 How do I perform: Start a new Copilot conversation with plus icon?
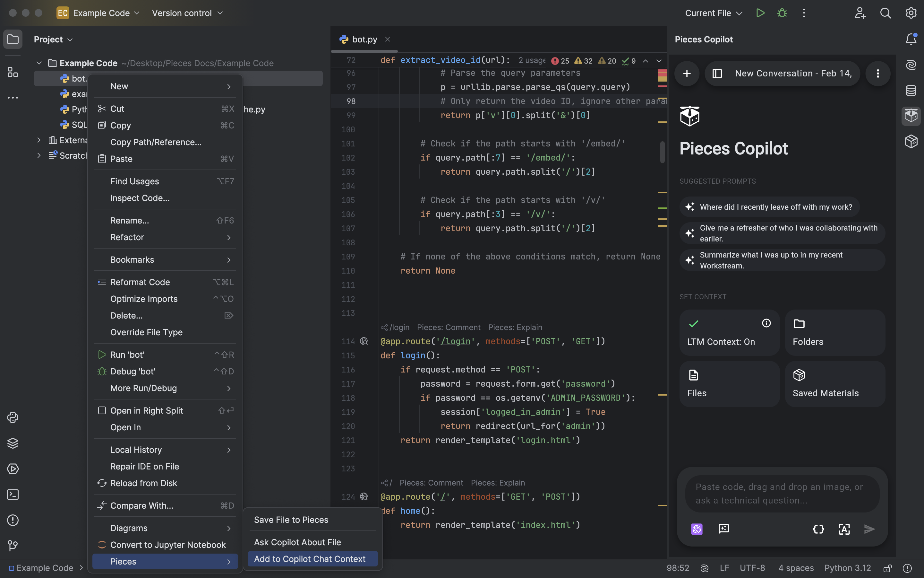(687, 74)
